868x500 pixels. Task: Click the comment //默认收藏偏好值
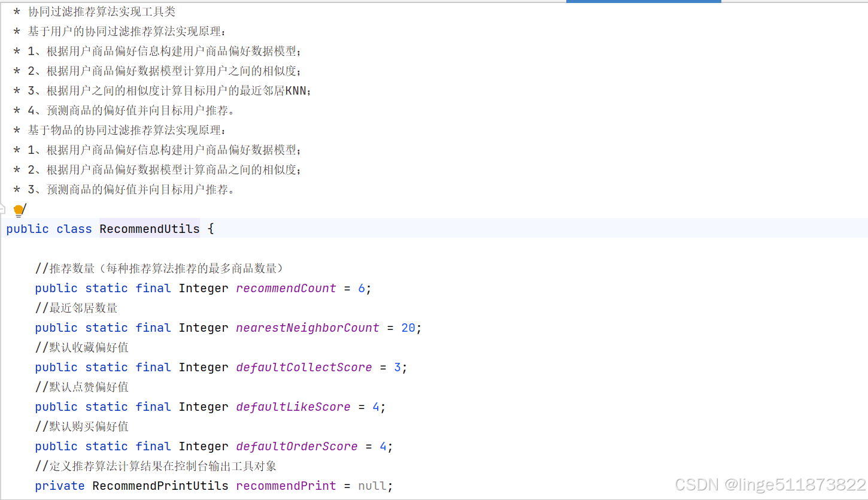[81, 347]
